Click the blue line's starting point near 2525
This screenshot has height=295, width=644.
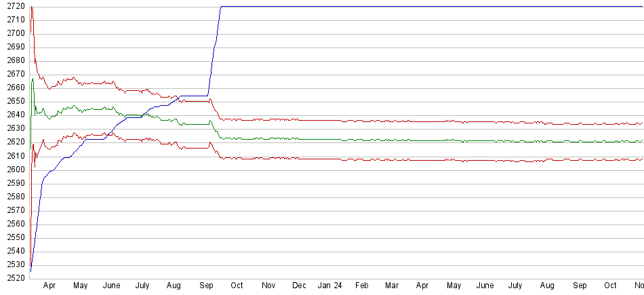tap(31, 271)
